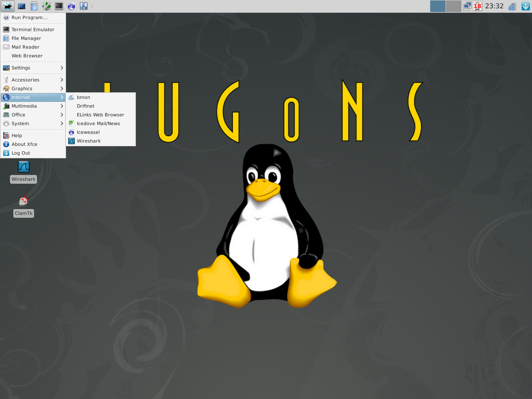Open Help from the menu
Viewport: 532px width, 399px height.
pyautogui.click(x=33, y=135)
